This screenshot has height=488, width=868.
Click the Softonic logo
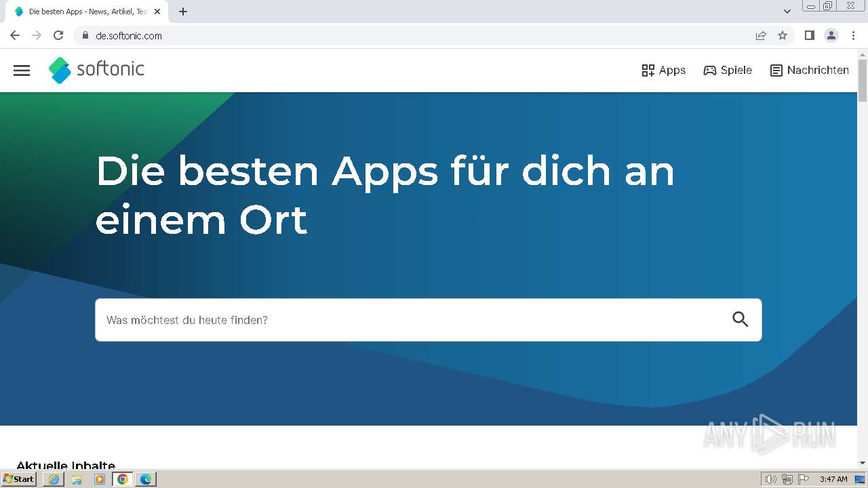96,70
